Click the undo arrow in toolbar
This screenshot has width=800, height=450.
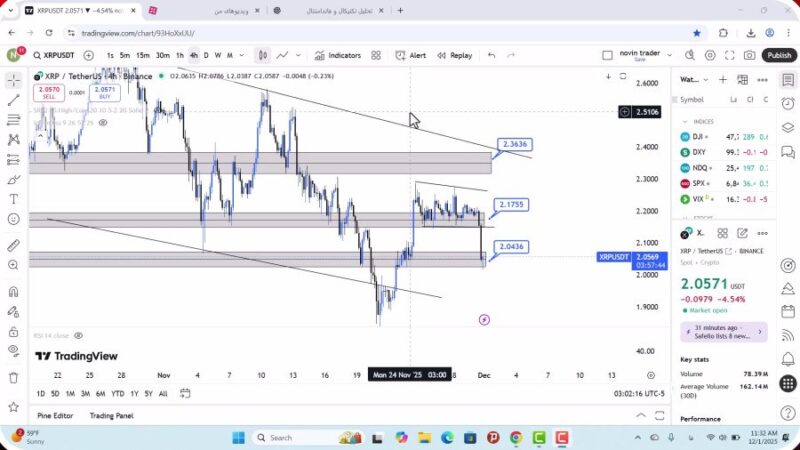pos(491,56)
